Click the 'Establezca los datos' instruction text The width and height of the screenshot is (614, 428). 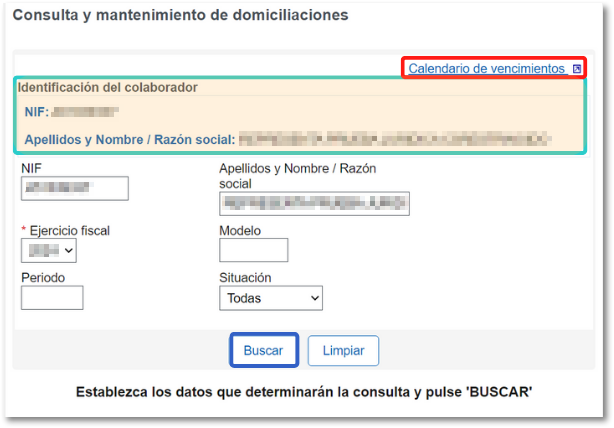(x=304, y=391)
